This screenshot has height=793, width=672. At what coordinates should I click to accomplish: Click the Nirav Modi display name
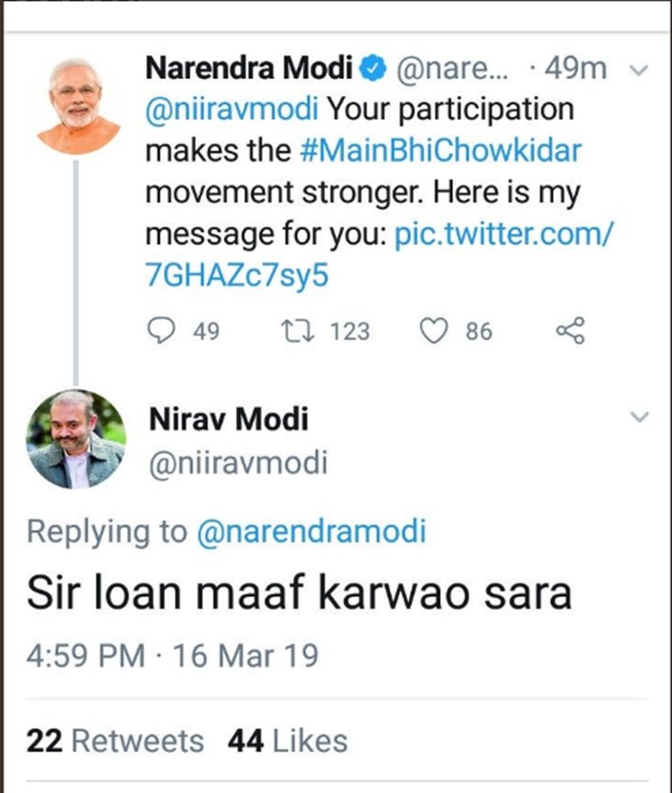[229, 420]
